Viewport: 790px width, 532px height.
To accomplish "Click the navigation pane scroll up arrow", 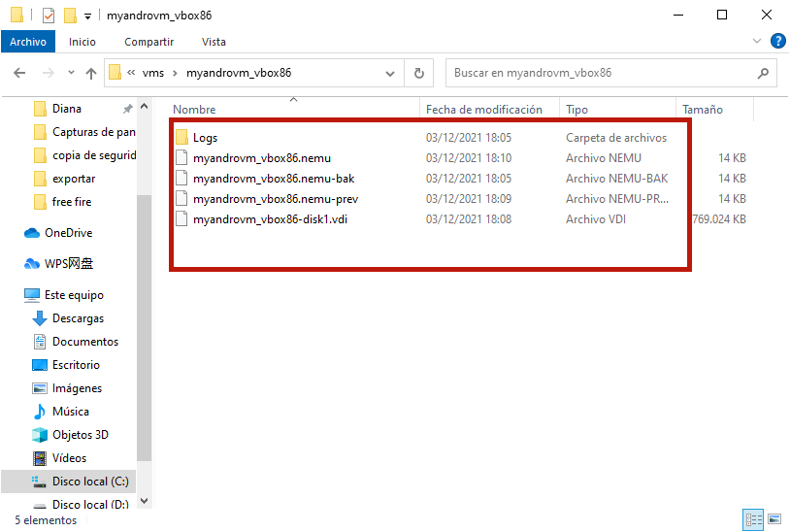I will (x=144, y=106).
